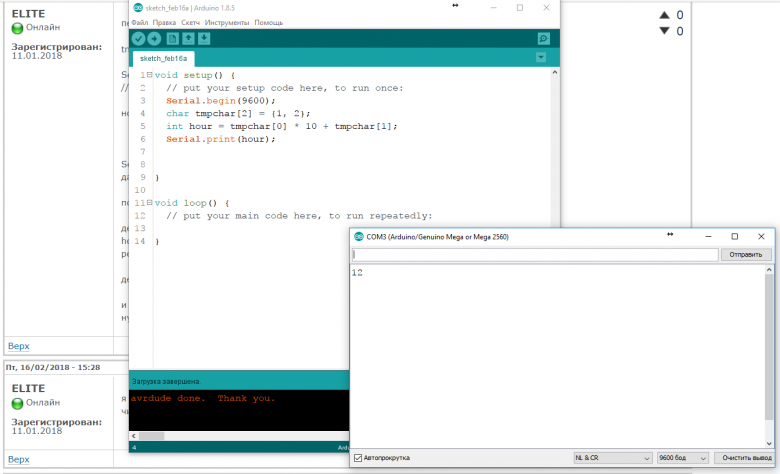Click the serial monitor send input field
780x474 pixels.
535,255
